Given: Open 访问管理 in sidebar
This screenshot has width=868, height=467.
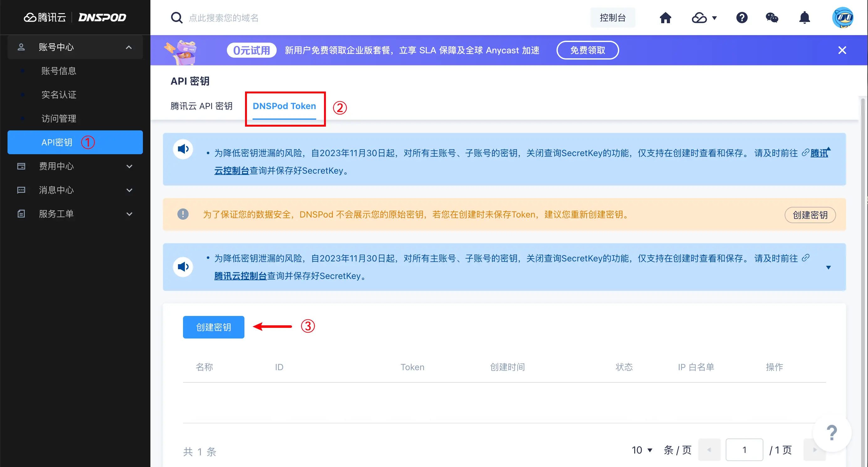Looking at the screenshot, I should point(59,118).
